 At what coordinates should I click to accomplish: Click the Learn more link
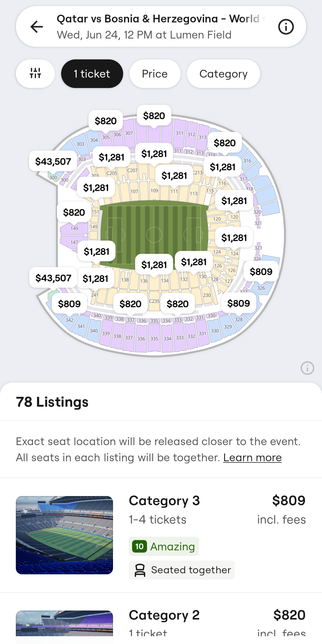(x=252, y=457)
